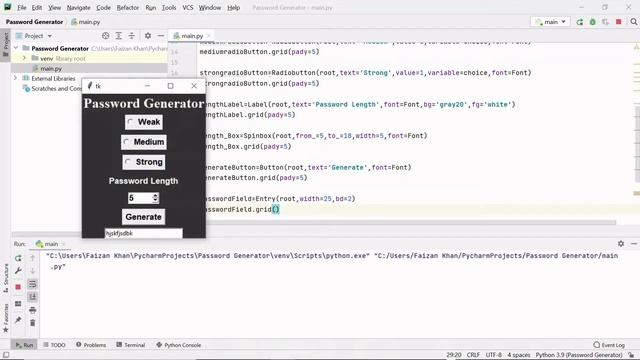The image size is (640, 360).
Task: Click the layout restore icon in Run panel
Action: [18, 304]
